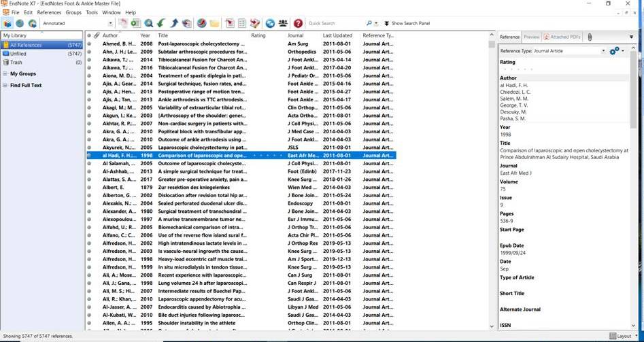Switch to the Preview tab
The width and height of the screenshot is (644, 342).
(531, 37)
